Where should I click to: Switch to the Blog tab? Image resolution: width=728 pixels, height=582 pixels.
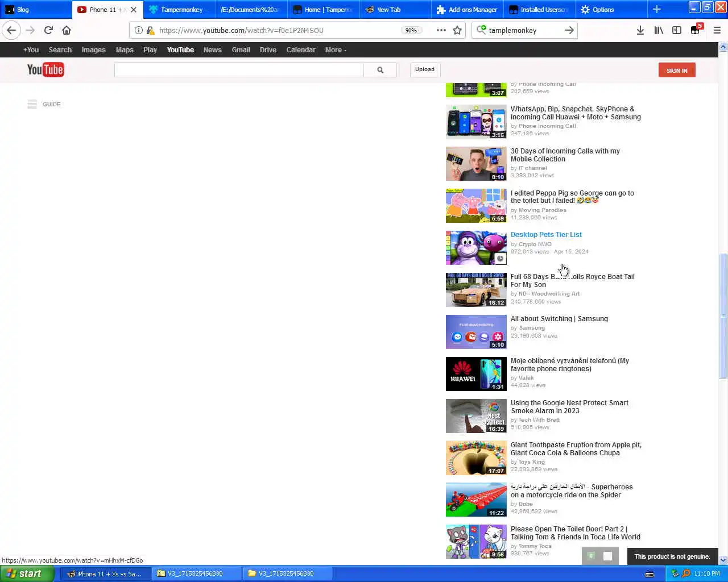pos(36,10)
